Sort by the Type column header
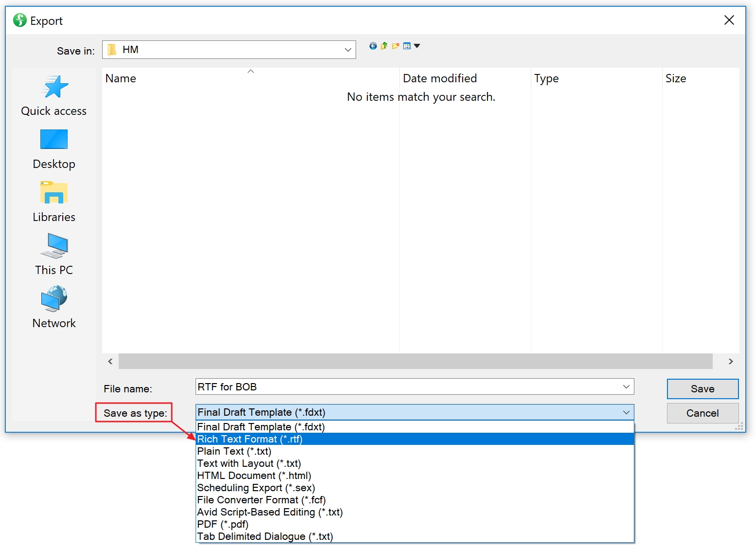This screenshot has height=552, width=756. coord(596,78)
